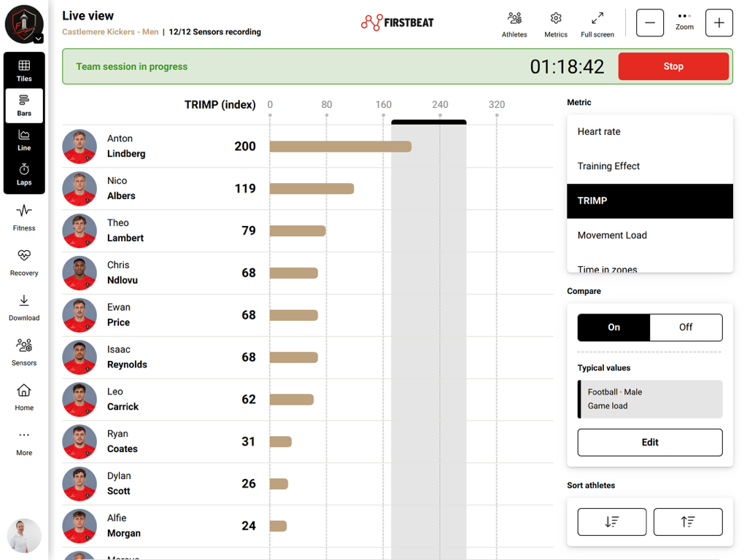747x560 pixels.
Task: Click the typical range marker on the chart
Action: [429, 122]
